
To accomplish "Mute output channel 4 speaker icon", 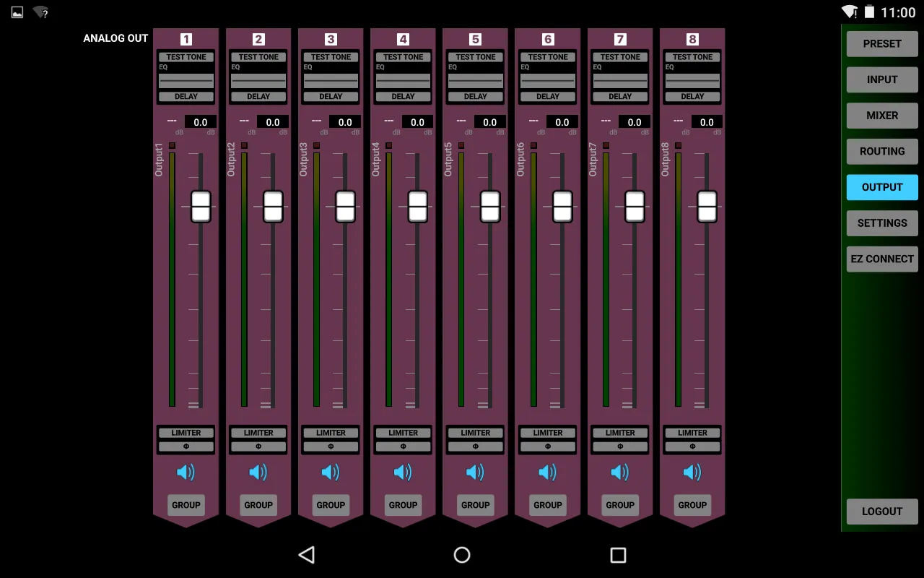I will (403, 473).
